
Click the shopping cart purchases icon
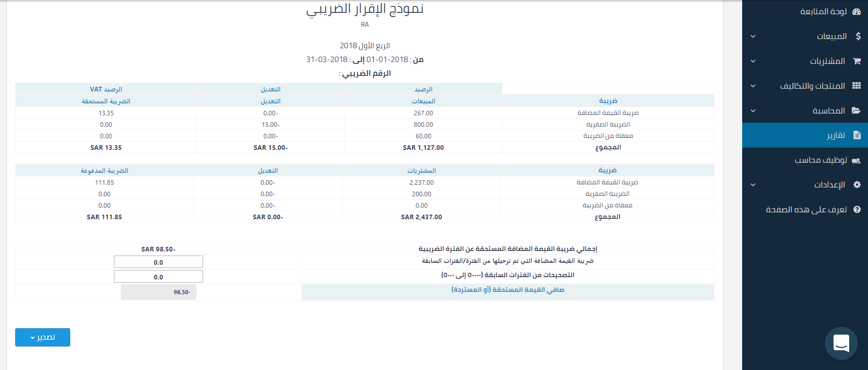point(857,61)
